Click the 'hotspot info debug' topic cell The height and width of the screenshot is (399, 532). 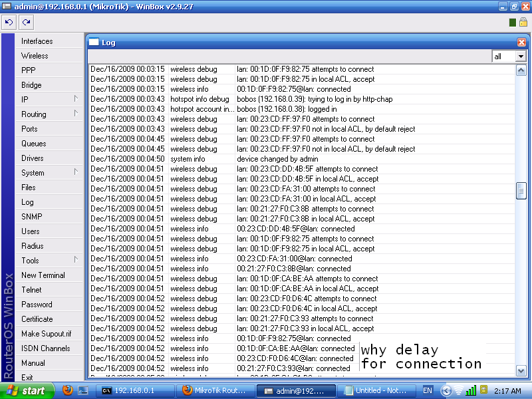coord(201,99)
